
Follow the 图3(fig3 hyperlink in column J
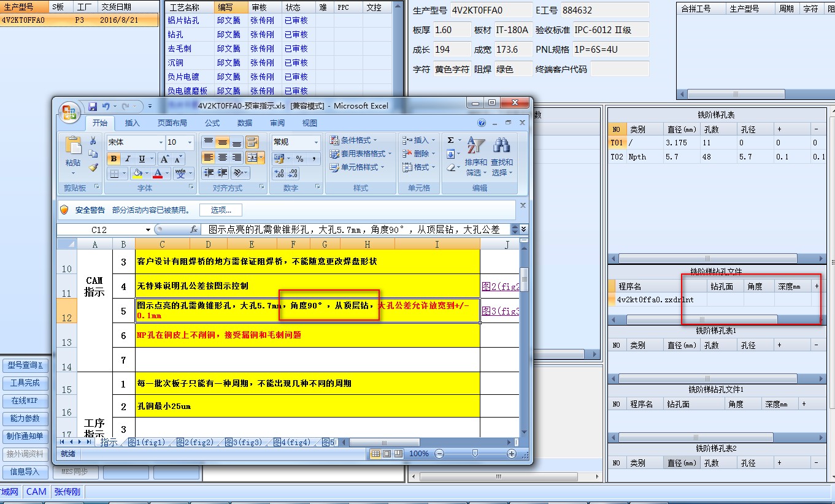pos(501,311)
